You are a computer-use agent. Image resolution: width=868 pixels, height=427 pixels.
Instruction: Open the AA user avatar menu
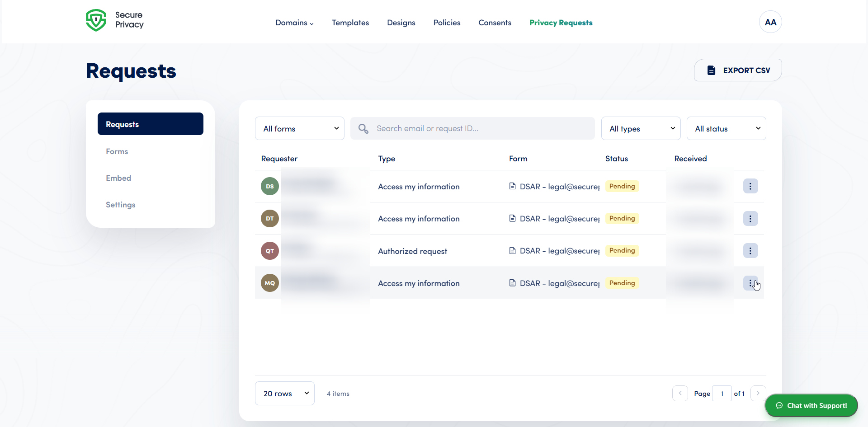point(770,22)
